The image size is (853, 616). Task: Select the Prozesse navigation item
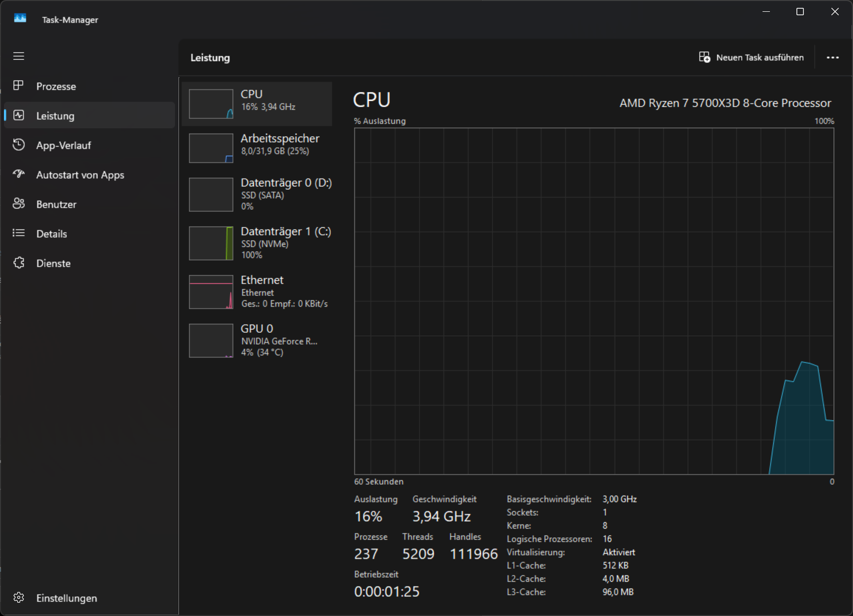[x=89, y=86]
